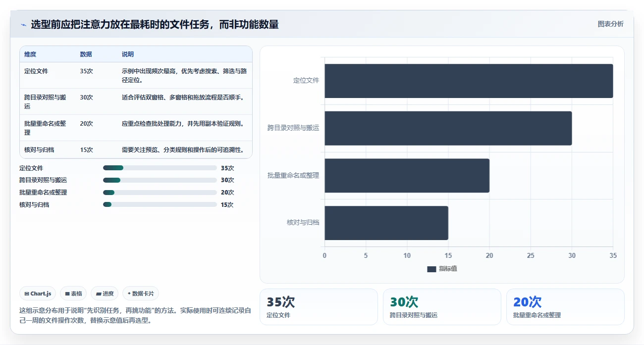Click the 35次 定位文件 data card

tap(319, 307)
